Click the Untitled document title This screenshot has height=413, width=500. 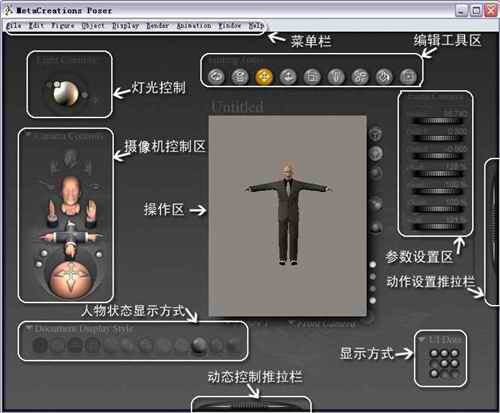(237, 107)
